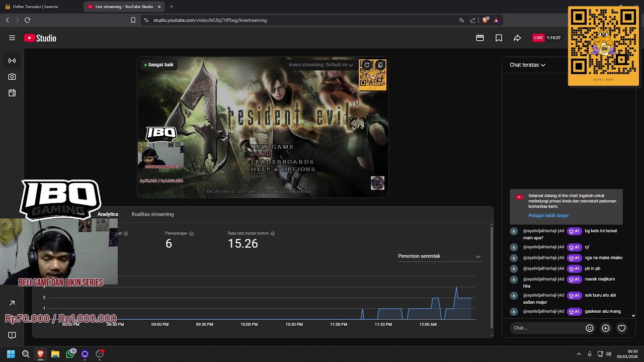
Task: Click the clapperboard clip icon in header
Action: tap(480, 38)
